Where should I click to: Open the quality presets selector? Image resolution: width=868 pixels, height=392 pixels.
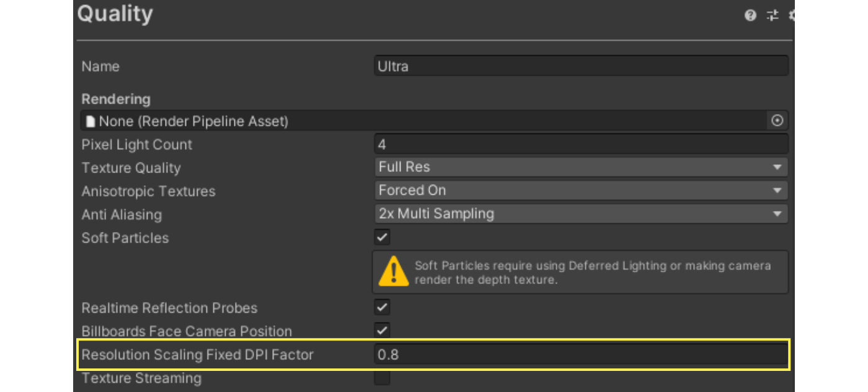(x=772, y=16)
